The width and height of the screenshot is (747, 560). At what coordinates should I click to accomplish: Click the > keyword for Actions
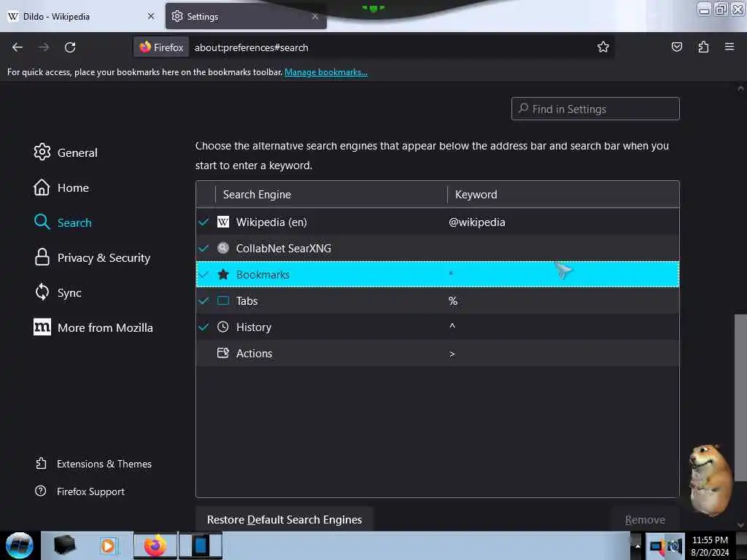[x=452, y=354]
